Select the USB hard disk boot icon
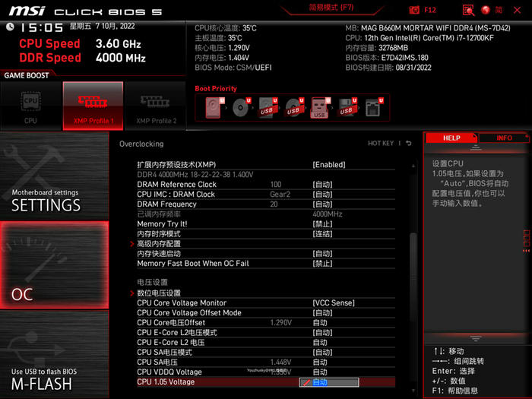This screenshot has height=399, width=532. tap(268, 108)
